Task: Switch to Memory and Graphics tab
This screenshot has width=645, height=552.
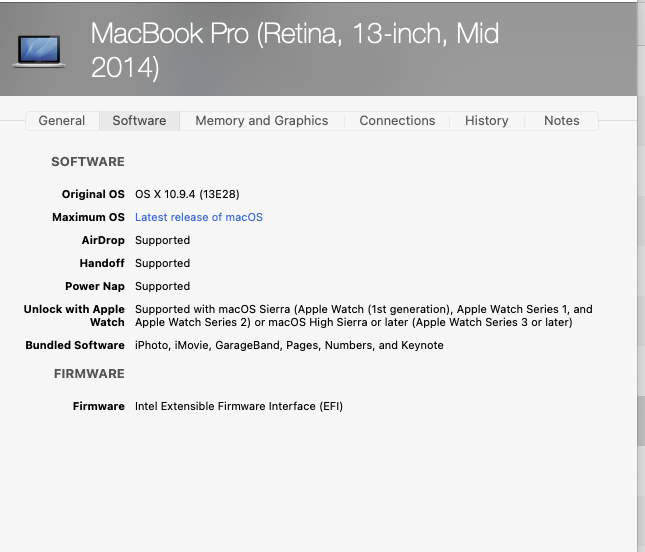Action: point(261,121)
